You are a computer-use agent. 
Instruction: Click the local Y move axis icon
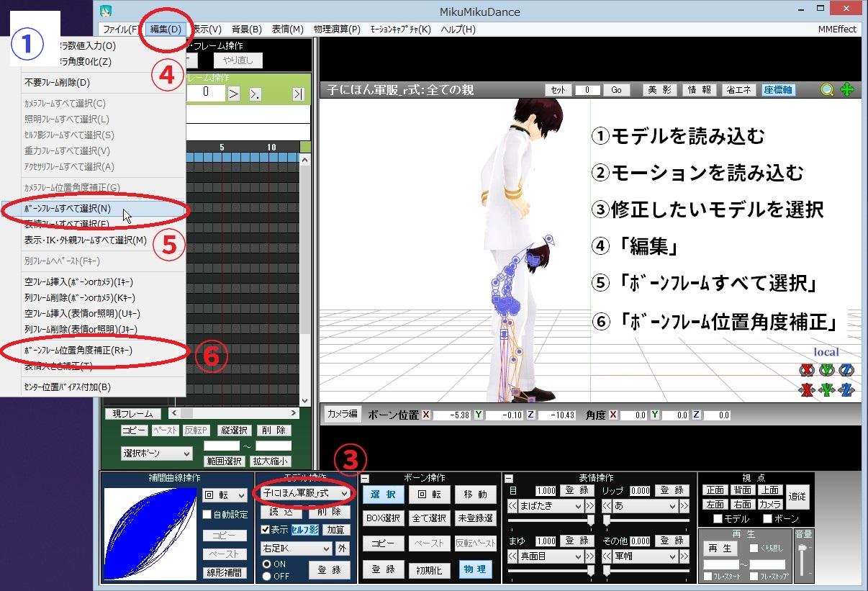(826, 390)
